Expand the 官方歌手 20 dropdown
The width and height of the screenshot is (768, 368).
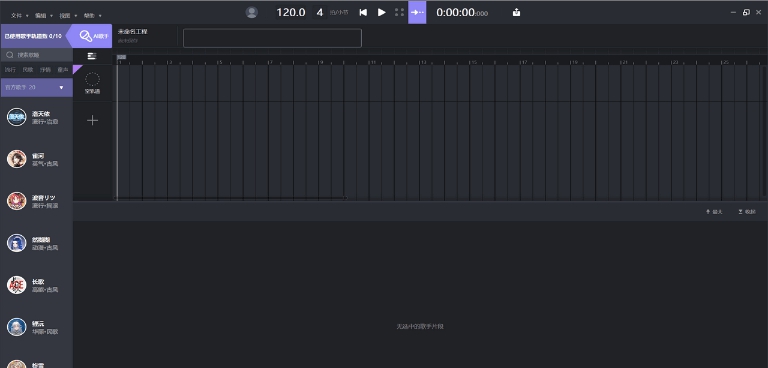tap(37, 87)
